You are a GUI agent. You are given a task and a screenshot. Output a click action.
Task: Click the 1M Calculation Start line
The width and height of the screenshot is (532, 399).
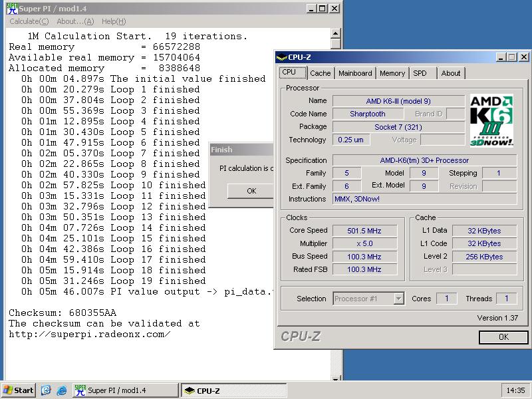138,36
